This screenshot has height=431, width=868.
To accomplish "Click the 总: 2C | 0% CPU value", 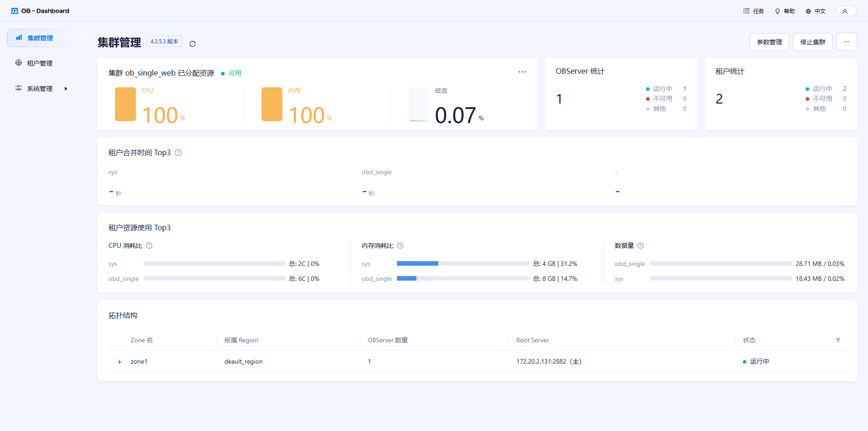I will pyautogui.click(x=304, y=264).
